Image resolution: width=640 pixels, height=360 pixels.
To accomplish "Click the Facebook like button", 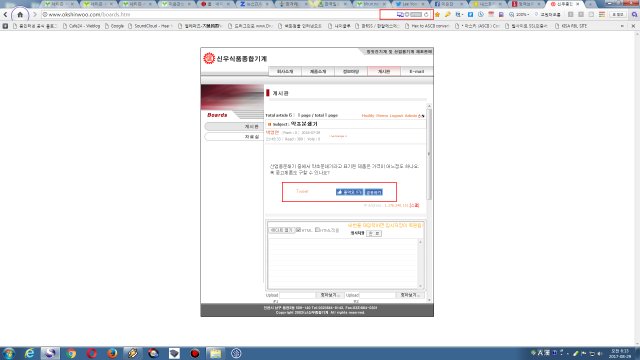I will click(x=349, y=192).
